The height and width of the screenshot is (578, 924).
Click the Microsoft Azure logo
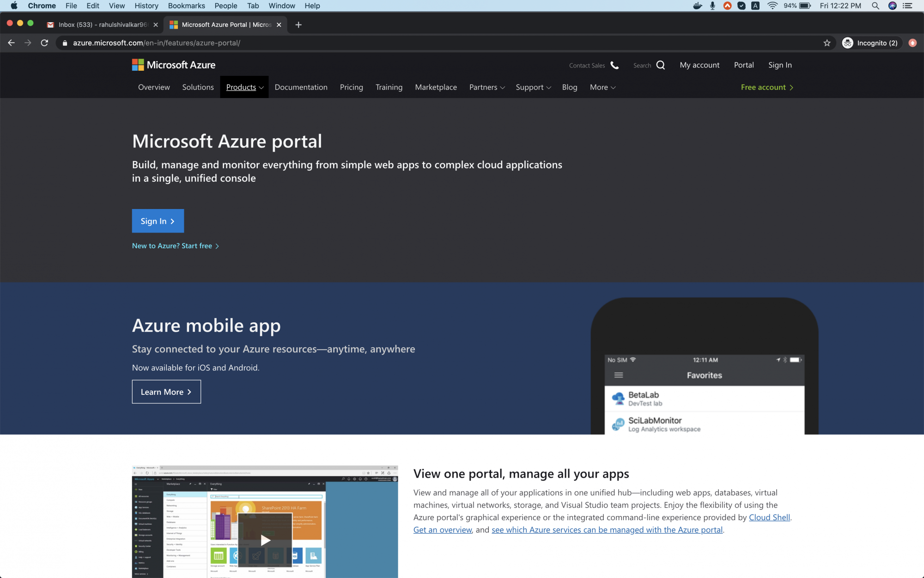(174, 65)
